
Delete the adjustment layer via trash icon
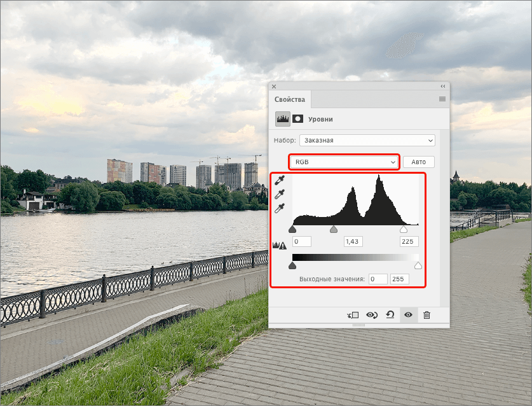pyautogui.click(x=426, y=314)
